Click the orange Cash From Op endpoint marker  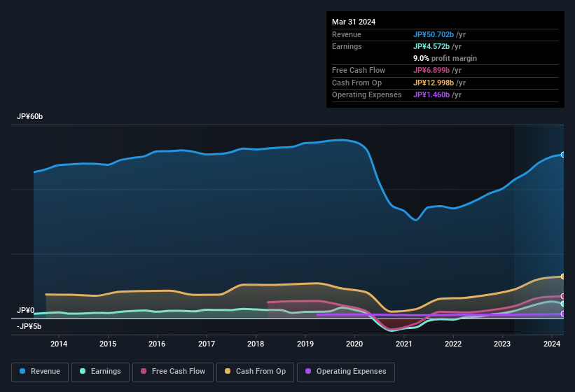pos(562,276)
